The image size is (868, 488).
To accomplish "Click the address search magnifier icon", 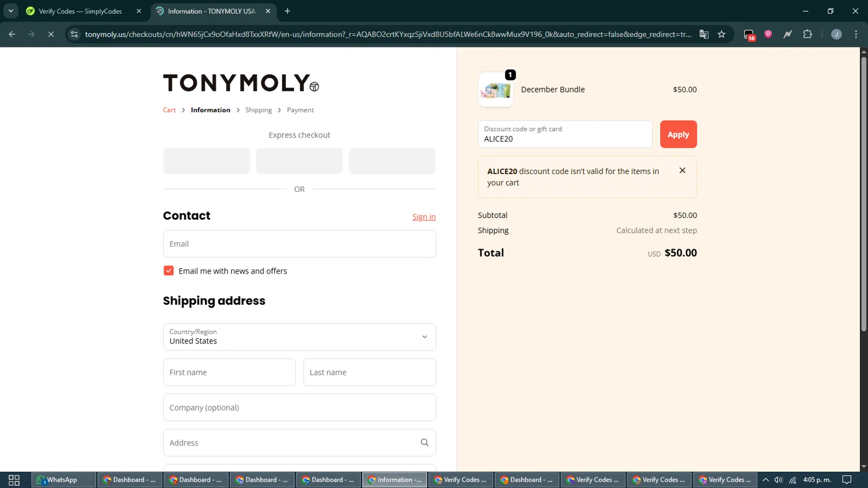I will (424, 442).
